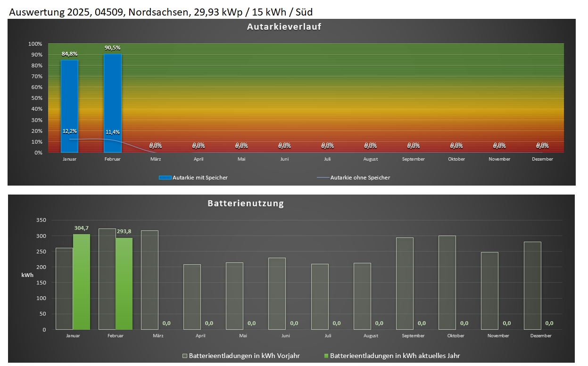The height and width of the screenshot is (366, 588).
Task: Select the green Januar 304,7 bar
Action: tap(81, 283)
